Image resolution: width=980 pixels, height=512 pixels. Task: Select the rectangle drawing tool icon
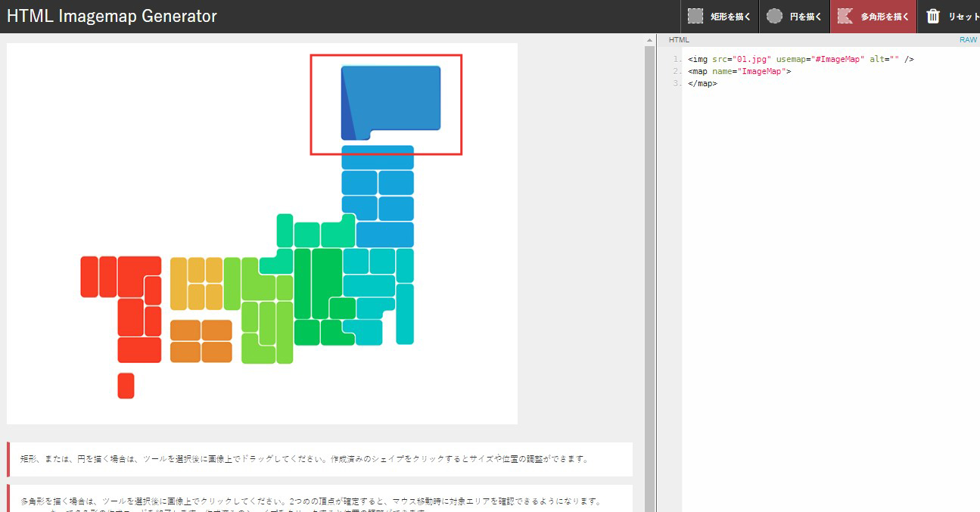click(x=695, y=16)
